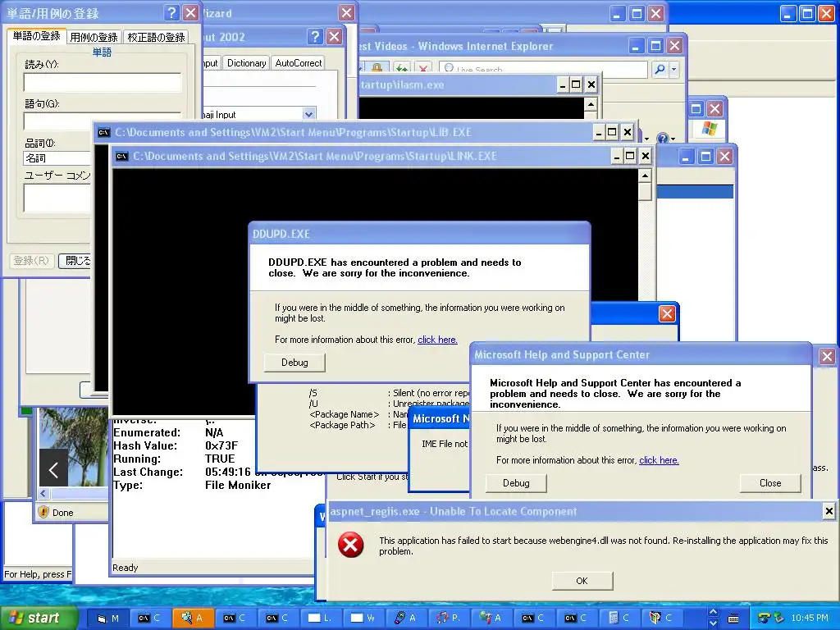Close the aspnet_regiis.exe dialog with its X

tap(829, 511)
